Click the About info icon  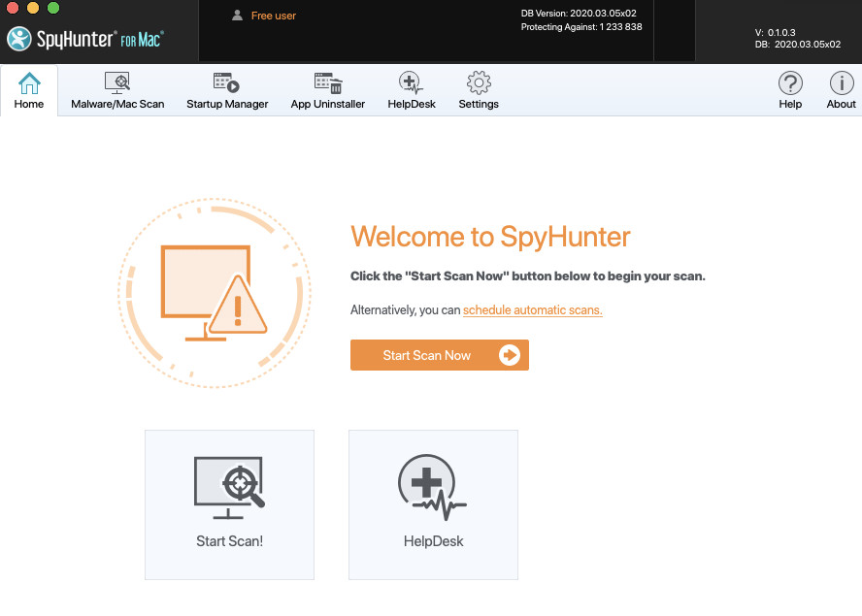point(841,83)
